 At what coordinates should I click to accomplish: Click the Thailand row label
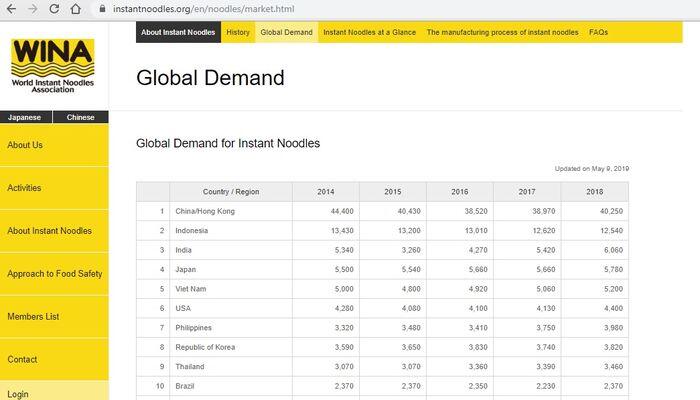(x=190, y=367)
